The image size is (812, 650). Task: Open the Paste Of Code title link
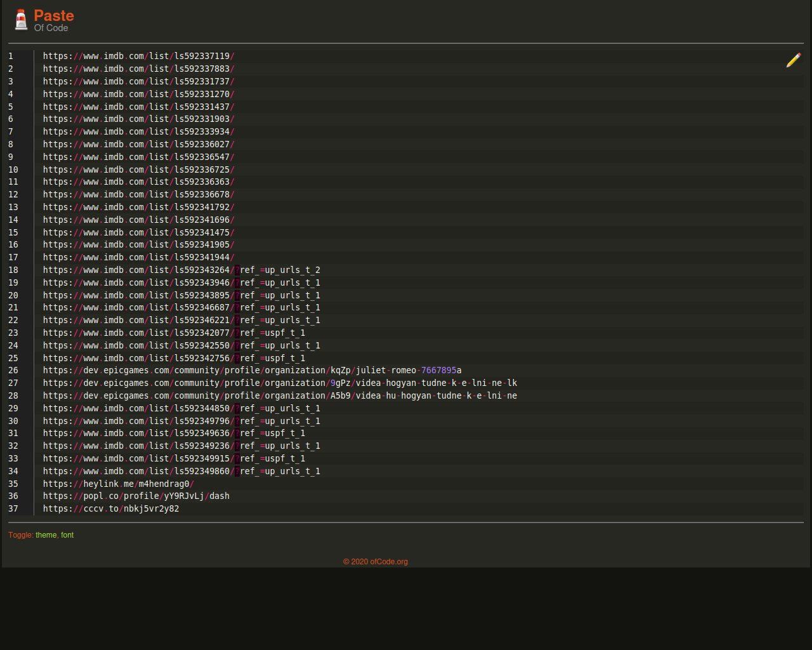[54, 20]
